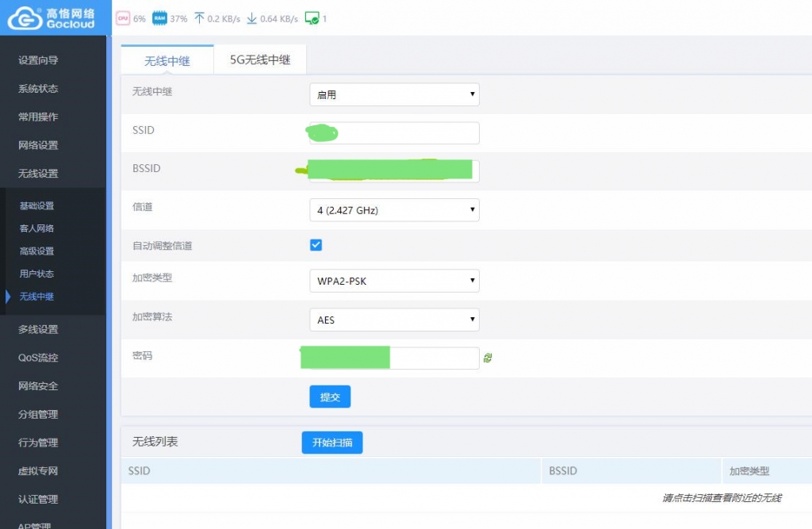Click the green refresh icon beside password
This screenshot has height=529, width=812.
488,358
